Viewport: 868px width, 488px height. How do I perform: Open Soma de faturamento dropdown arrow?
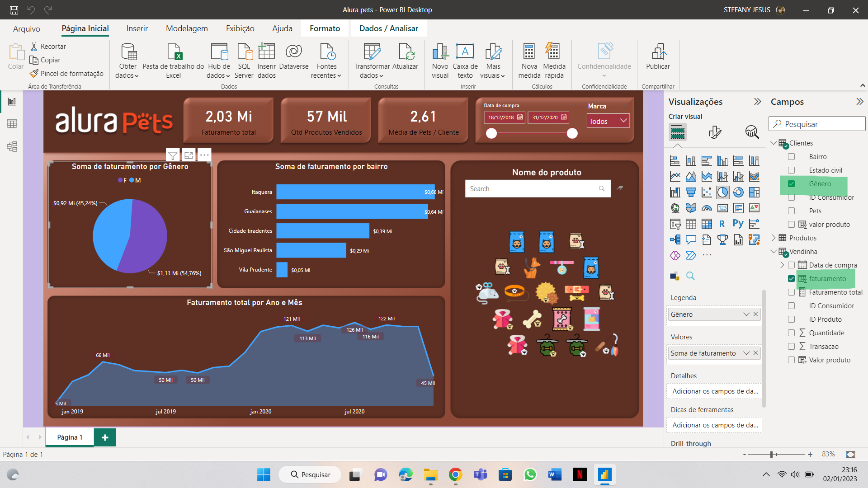click(x=746, y=353)
